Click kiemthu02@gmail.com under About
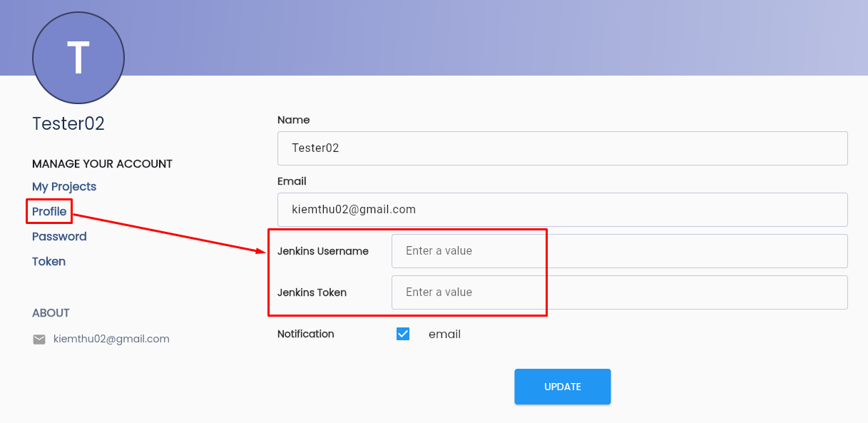Viewport: 868px width, 423px height. tap(111, 339)
